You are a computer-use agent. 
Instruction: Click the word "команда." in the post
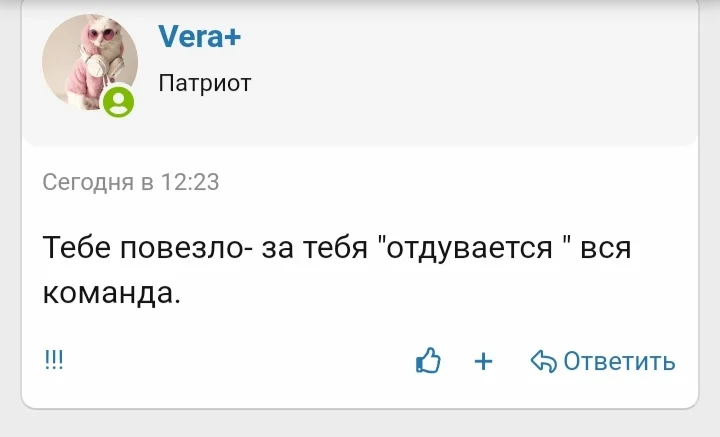point(111,293)
